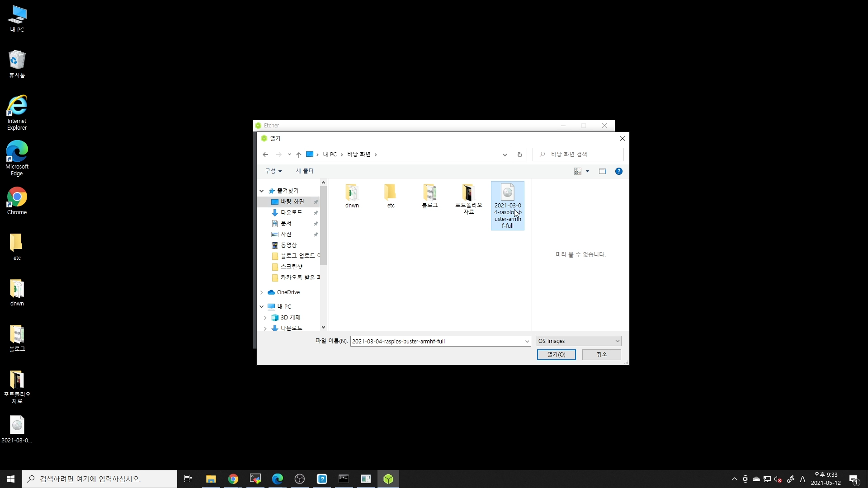The height and width of the screenshot is (488, 868).
Task: Click the Etcher icon in the taskbar
Action: click(388, 479)
